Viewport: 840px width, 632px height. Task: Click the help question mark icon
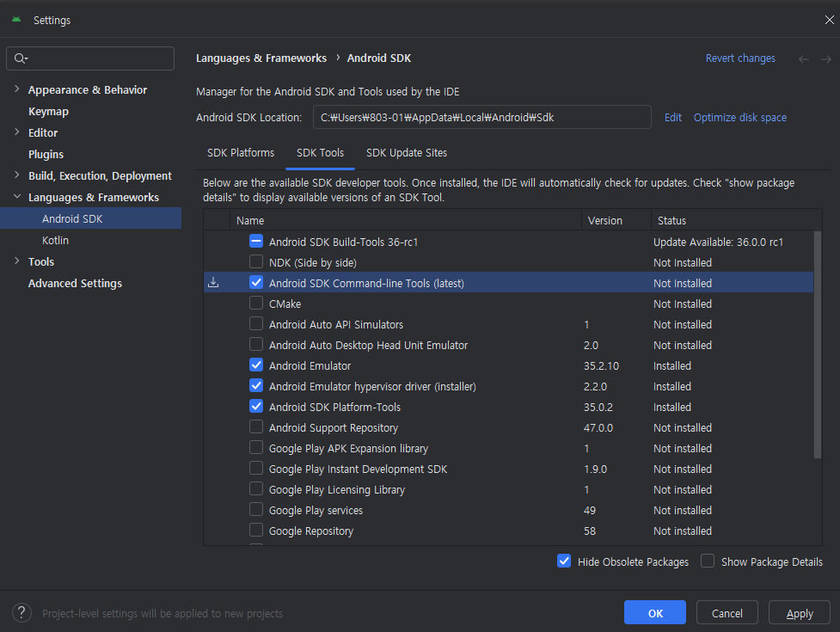(22, 613)
